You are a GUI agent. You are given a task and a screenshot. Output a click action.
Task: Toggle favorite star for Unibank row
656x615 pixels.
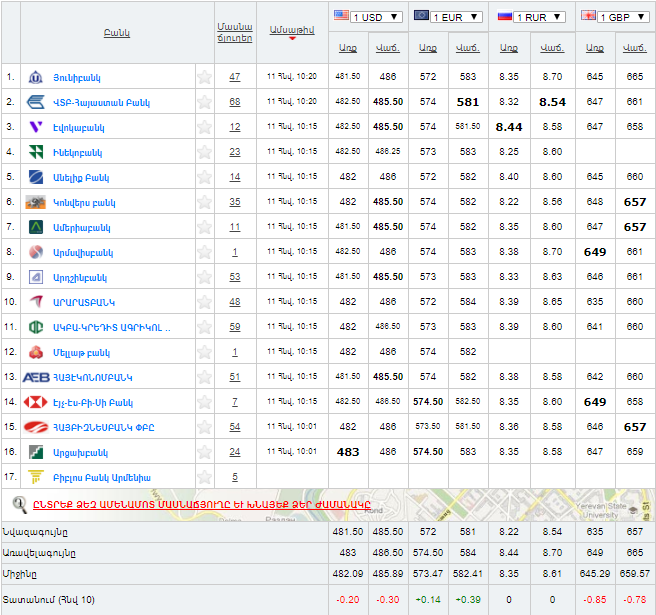[205, 77]
